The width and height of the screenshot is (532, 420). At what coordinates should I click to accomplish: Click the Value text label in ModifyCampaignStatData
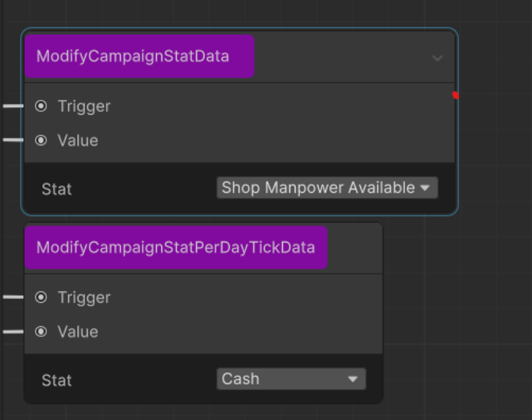pyautogui.click(x=78, y=141)
